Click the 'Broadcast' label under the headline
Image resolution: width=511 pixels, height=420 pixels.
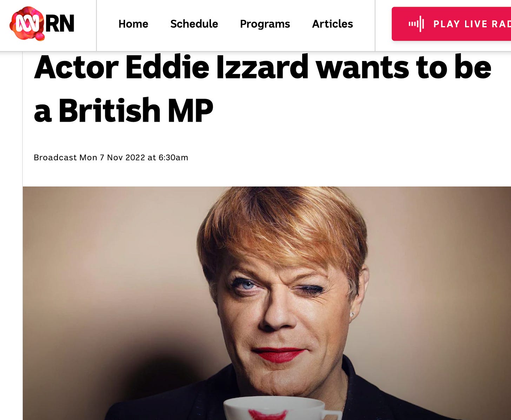pyautogui.click(x=55, y=157)
